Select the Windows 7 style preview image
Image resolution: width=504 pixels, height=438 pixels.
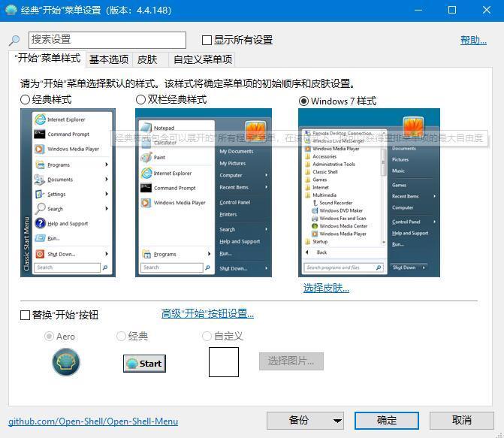[x=369, y=192]
